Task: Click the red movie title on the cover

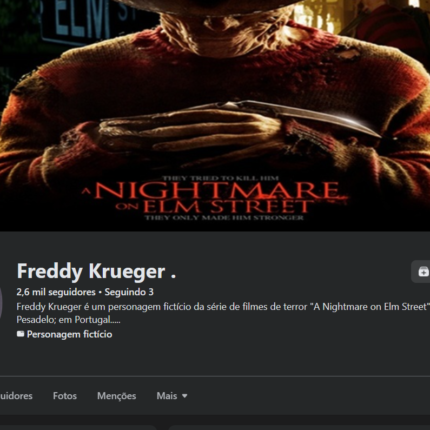Action: [213, 197]
